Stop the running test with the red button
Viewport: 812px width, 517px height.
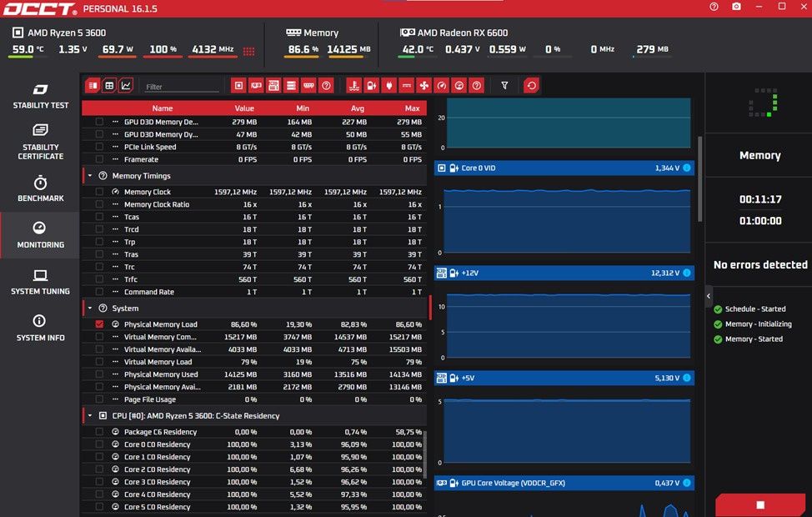coord(760,505)
